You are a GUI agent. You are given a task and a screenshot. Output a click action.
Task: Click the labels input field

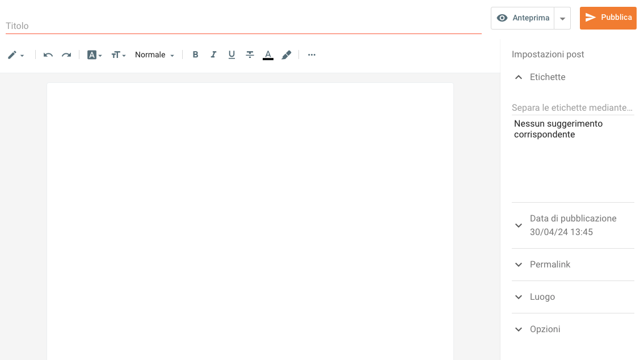(573, 108)
